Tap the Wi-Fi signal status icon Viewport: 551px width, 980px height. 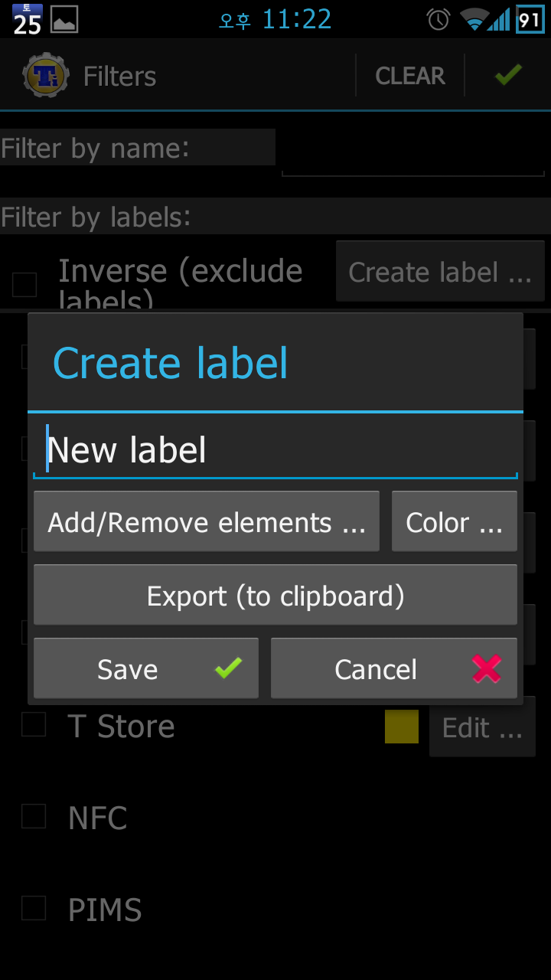pos(474,20)
